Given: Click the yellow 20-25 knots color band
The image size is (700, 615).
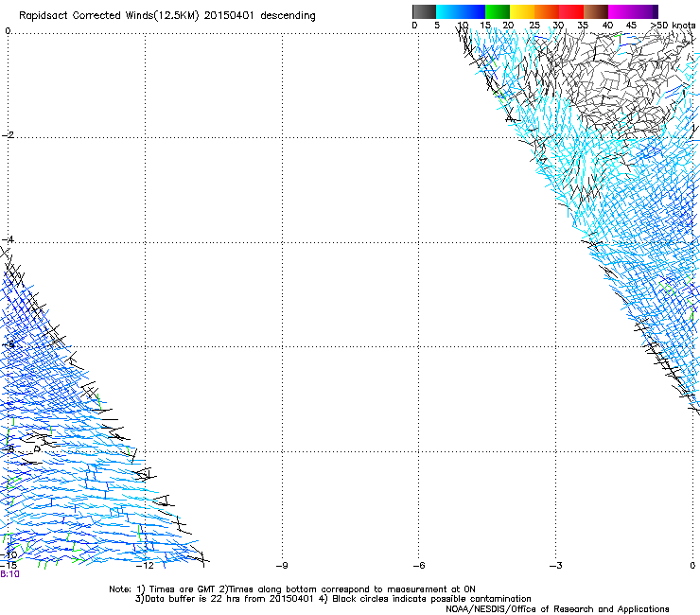Looking at the screenshot, I should [x=522, y=11].
